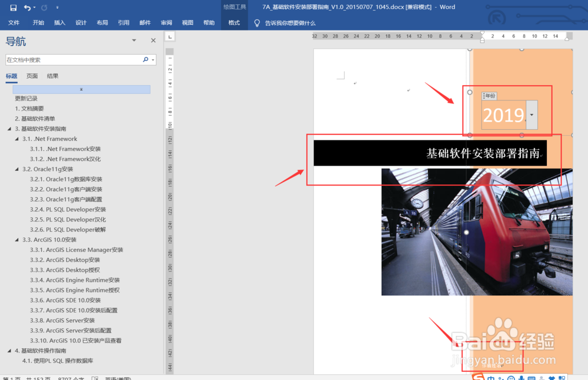Go to heading 3.2.1. Oracle11g数据库安装
588x380 pixels.
click(66, 180)
